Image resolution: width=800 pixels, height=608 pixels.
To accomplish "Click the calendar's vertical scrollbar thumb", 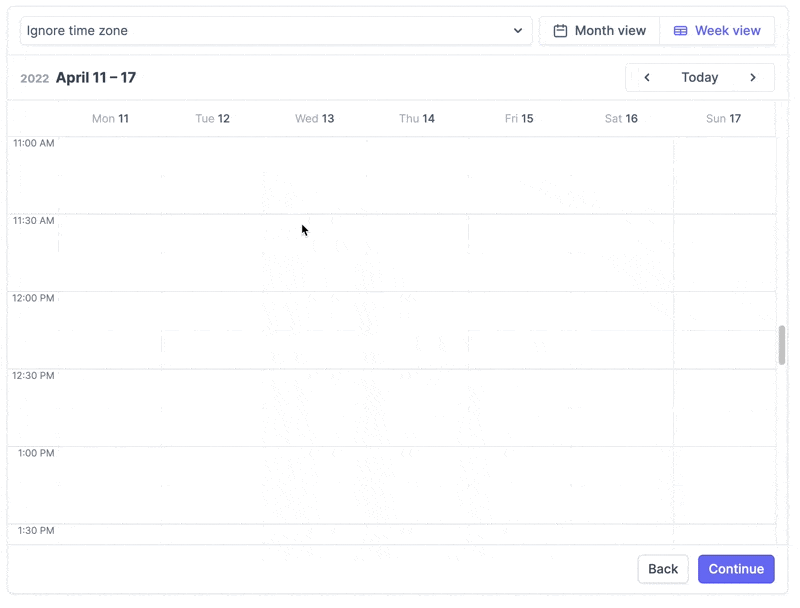I will (x=782, y=345).
